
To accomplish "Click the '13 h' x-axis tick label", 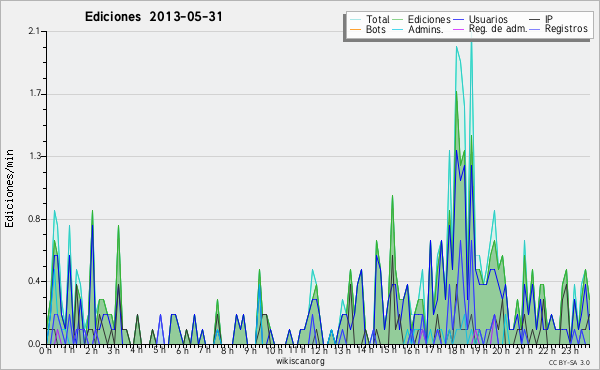I will [x=342, y=350].
